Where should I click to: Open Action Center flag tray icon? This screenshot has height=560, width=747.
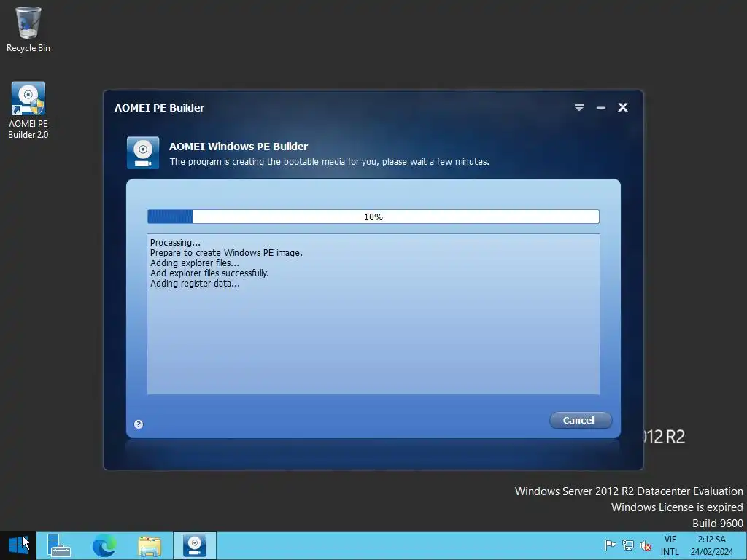(610, 545)
